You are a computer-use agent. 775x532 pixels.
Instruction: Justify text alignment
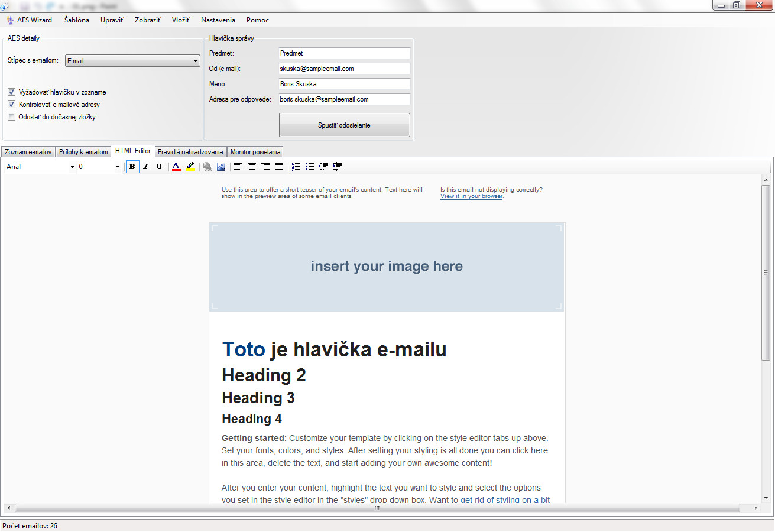(x=279, y=167)
